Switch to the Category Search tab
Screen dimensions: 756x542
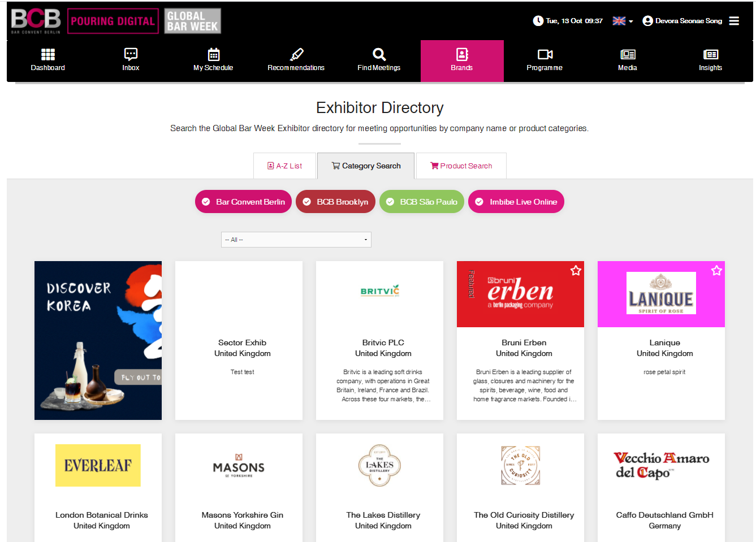pos(366,166)
